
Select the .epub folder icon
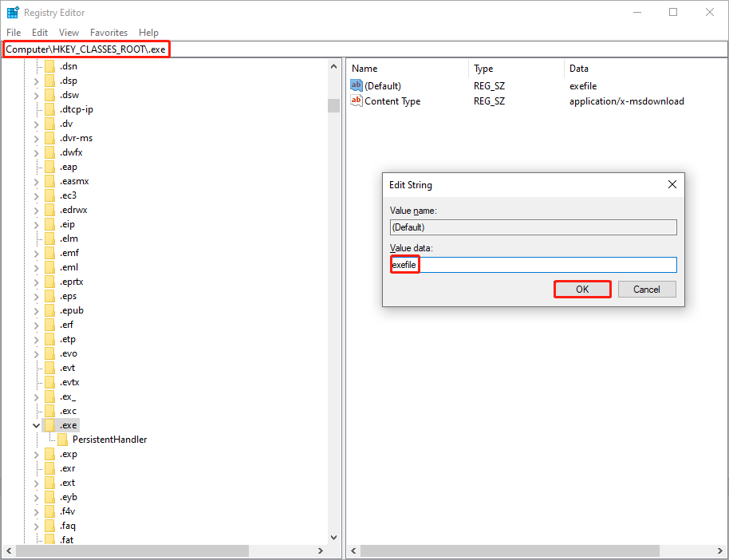coord(49,310)
